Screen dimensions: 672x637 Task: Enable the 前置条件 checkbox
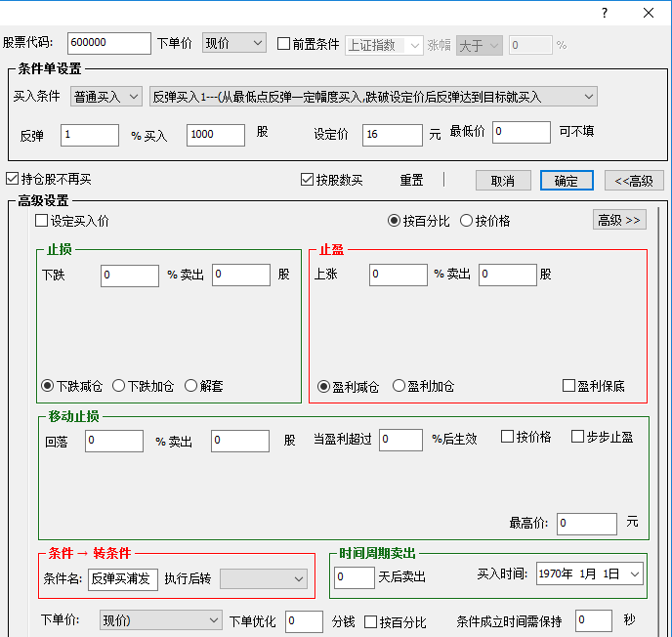coord(284,44)
